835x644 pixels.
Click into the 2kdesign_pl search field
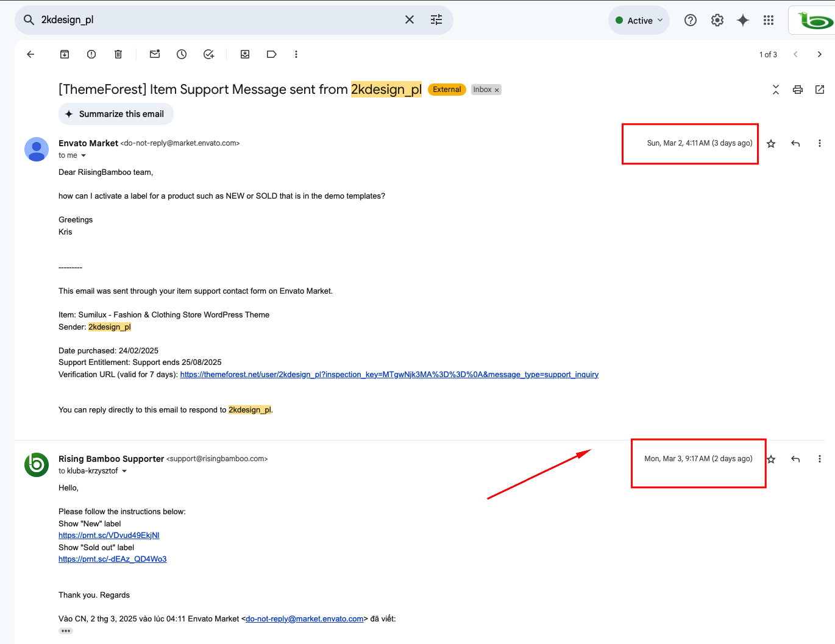click(219, 20)
